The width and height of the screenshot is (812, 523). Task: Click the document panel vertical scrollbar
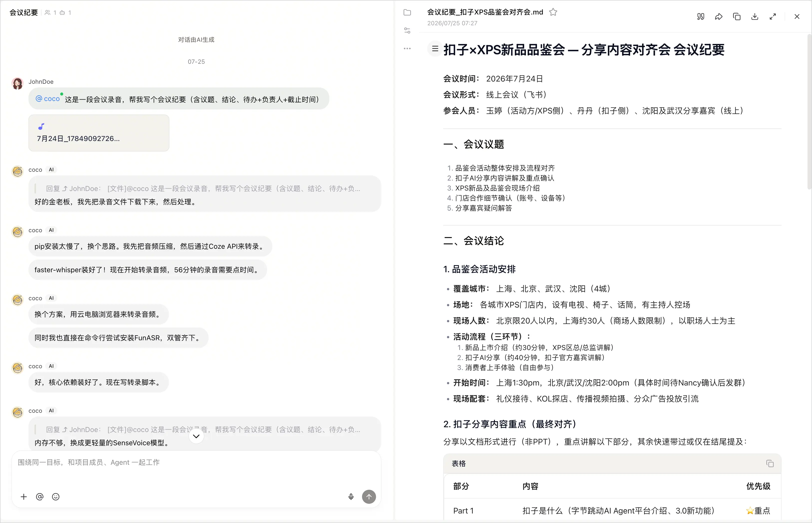tap(809, 112)
